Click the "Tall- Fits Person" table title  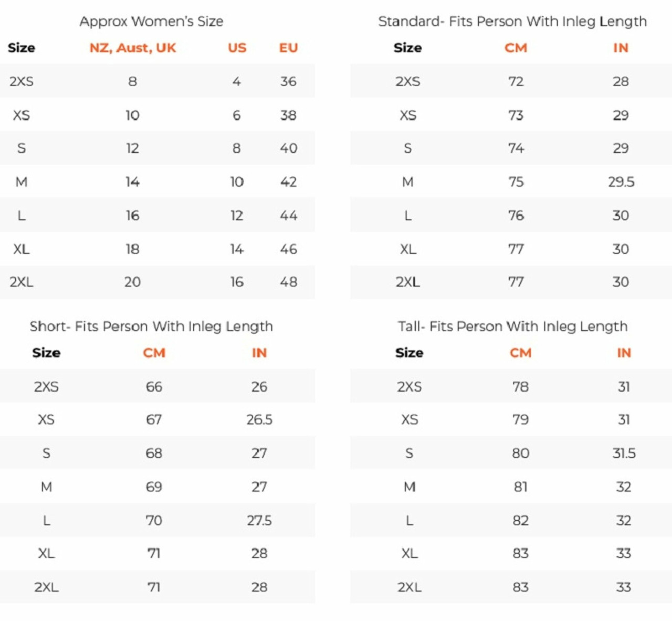click(x=512, y=327)
